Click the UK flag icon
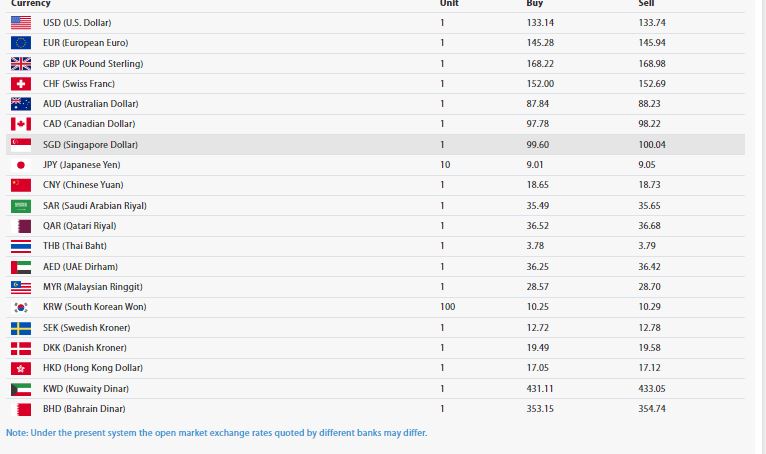766x454 pixels. tap(21, 64)
